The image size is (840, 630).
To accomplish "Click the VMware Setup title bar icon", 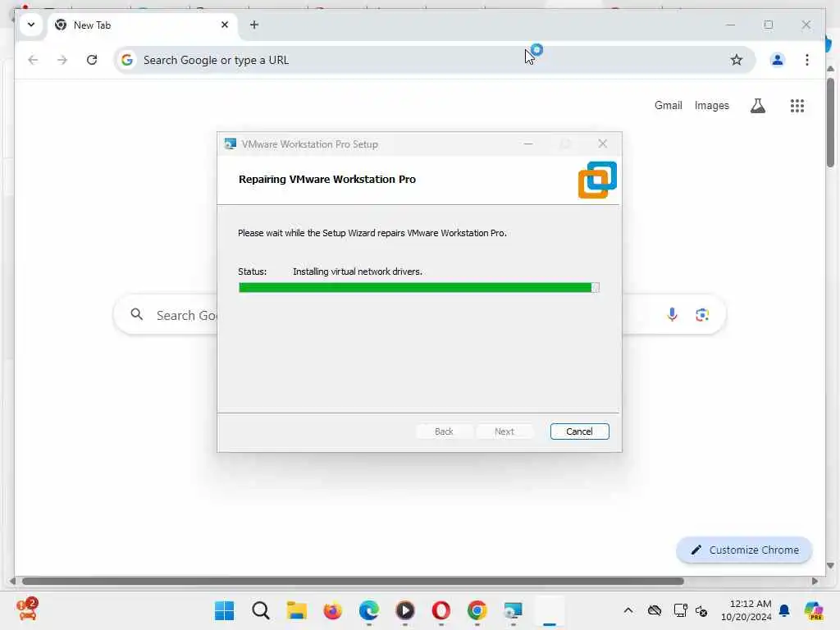I will point(231,144).
